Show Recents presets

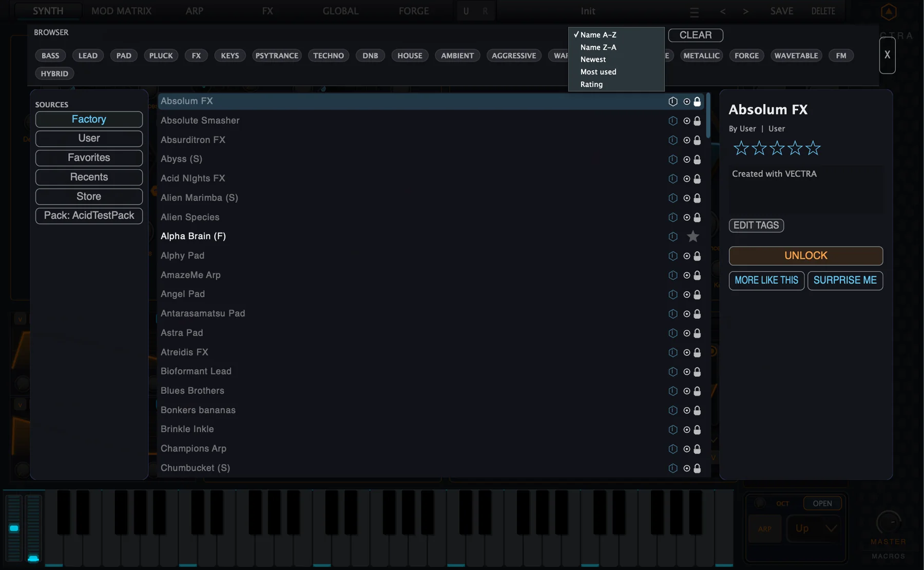pyautogui.click(x=89, y=177)
